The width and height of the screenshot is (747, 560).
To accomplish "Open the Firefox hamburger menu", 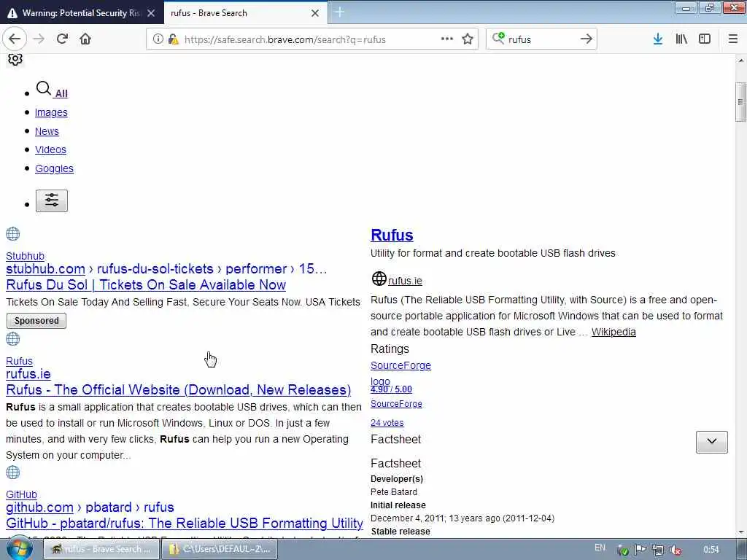I will coord(732,39).
